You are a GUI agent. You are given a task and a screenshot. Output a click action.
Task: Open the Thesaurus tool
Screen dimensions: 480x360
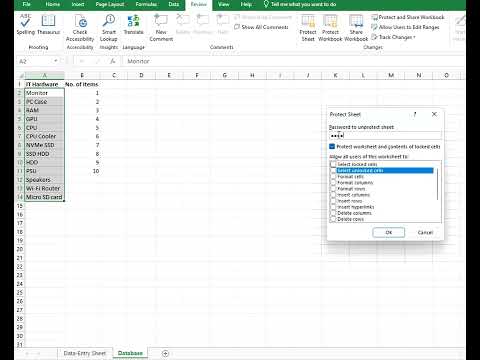point(49,24)
